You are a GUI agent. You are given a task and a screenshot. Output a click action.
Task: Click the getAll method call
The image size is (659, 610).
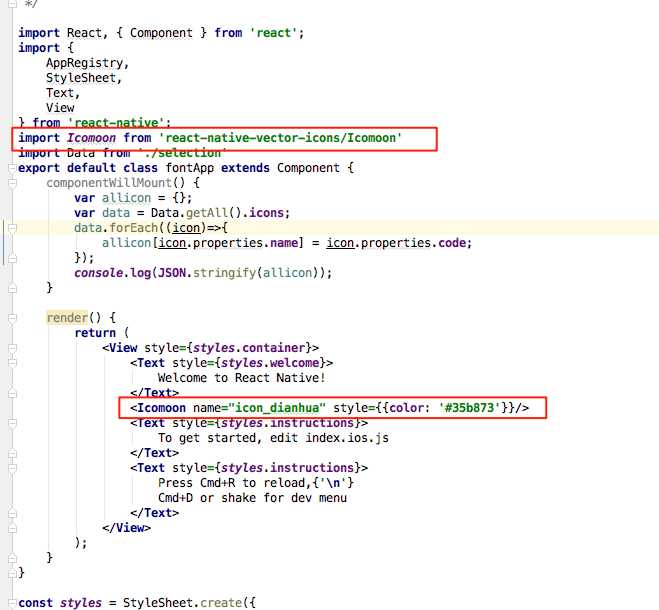[206, 213]
